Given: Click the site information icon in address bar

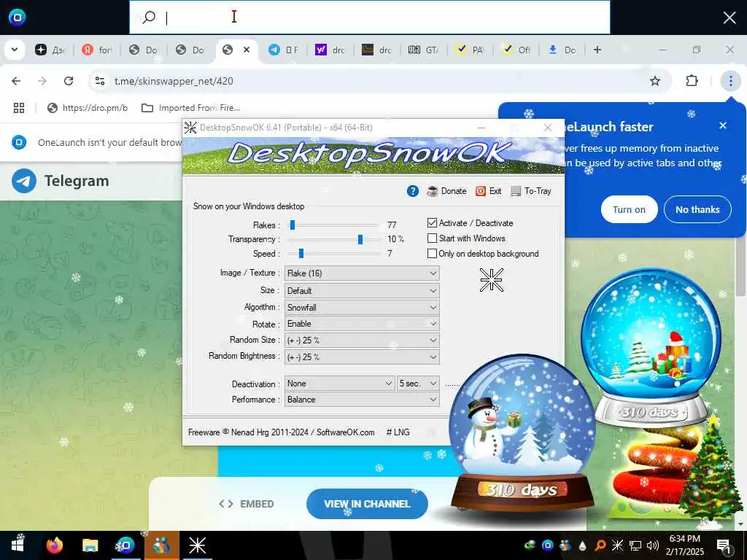Looking at the screenshot, I should coord(100,81).
